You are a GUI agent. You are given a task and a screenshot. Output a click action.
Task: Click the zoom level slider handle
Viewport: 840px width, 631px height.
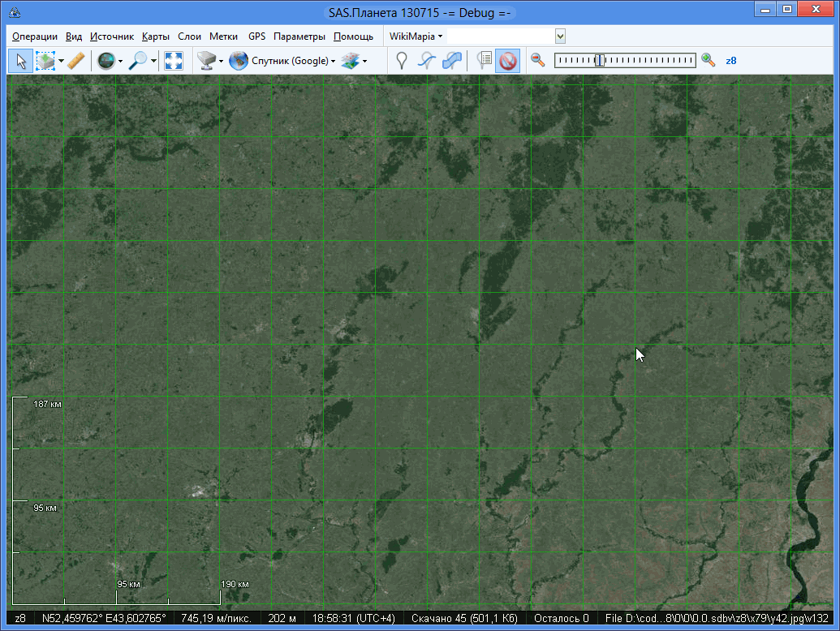point(599,60)
